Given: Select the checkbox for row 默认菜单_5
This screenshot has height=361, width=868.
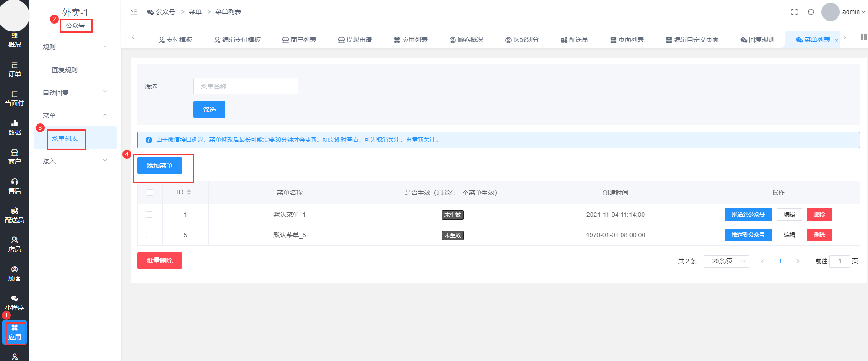Looking at the screenshot, I should (149, 235).
